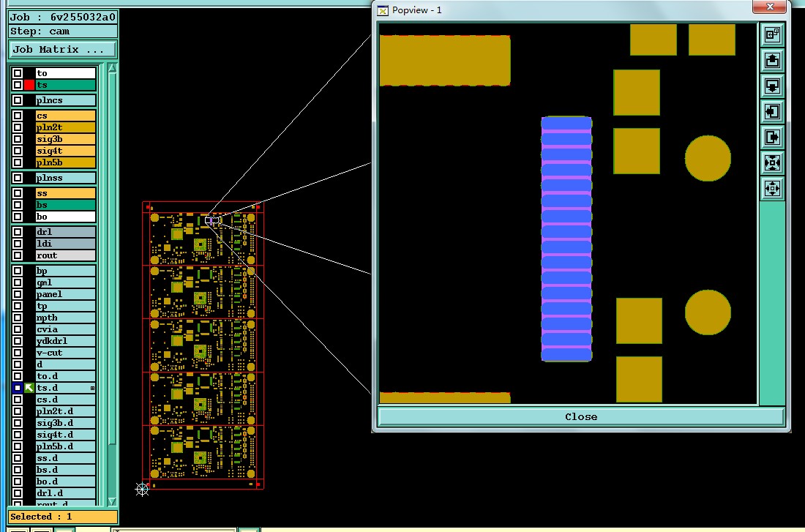Click the green arrow icon beside ts.d
Image resolution: width=805 pixels, height=532 pixels.
29,388
